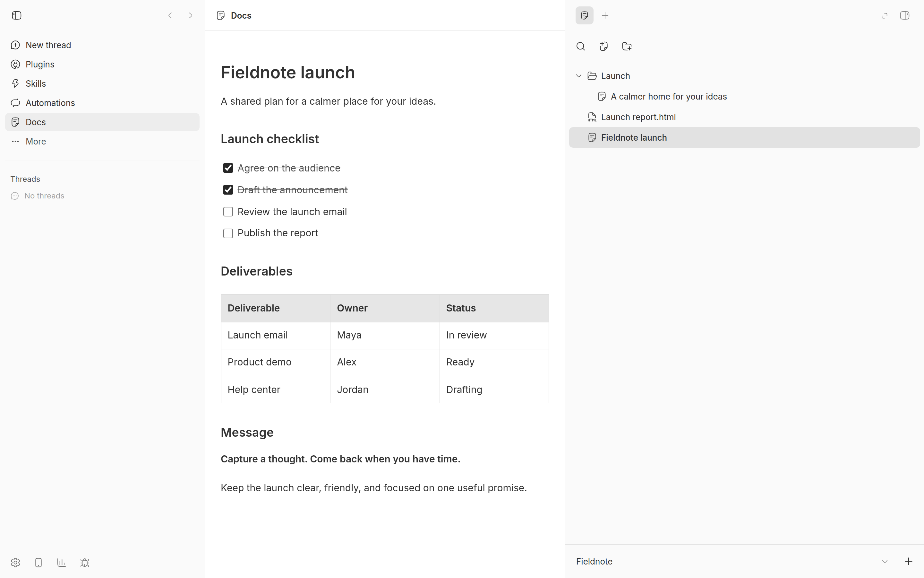This screenshot has width=924, height=578.
Task: Open 'A calmer home for your ideas' doc
Action: (x=745, y=96)
